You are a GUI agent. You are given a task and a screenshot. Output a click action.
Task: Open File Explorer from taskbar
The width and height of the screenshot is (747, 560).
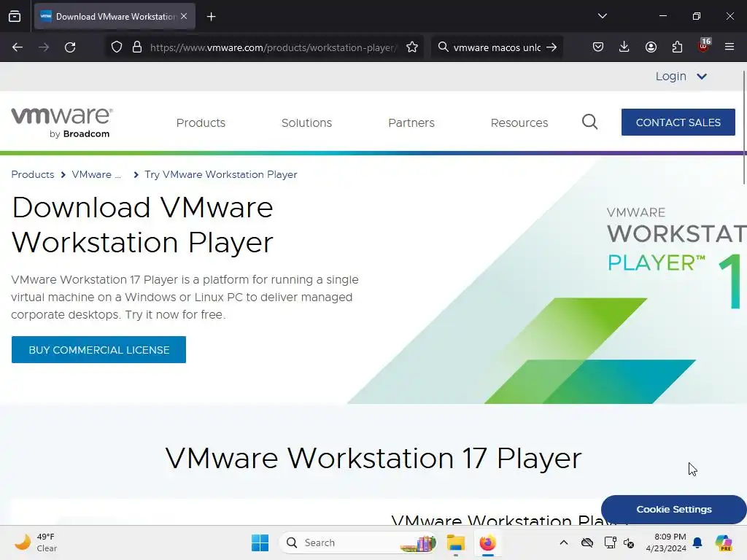click(455, 542)
